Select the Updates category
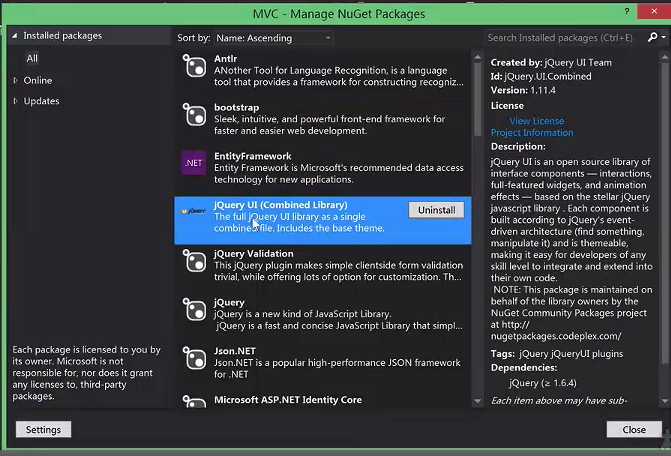The width and height of the screenshot is (671, 456). coord(42,101)
